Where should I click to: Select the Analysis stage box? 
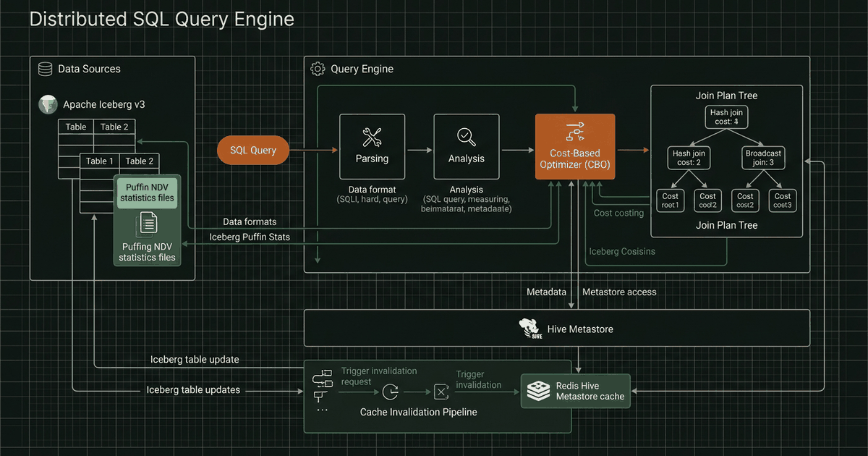click(x=466, y=146)
